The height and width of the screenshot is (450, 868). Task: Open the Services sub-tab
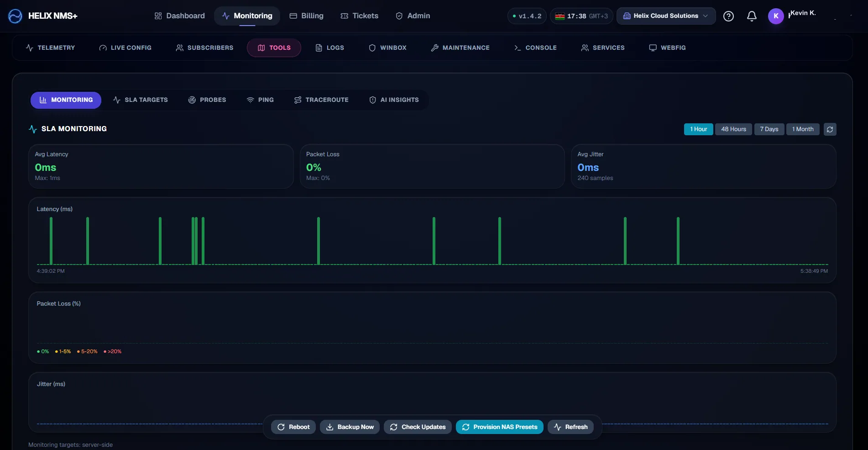[x=602, y=48]
